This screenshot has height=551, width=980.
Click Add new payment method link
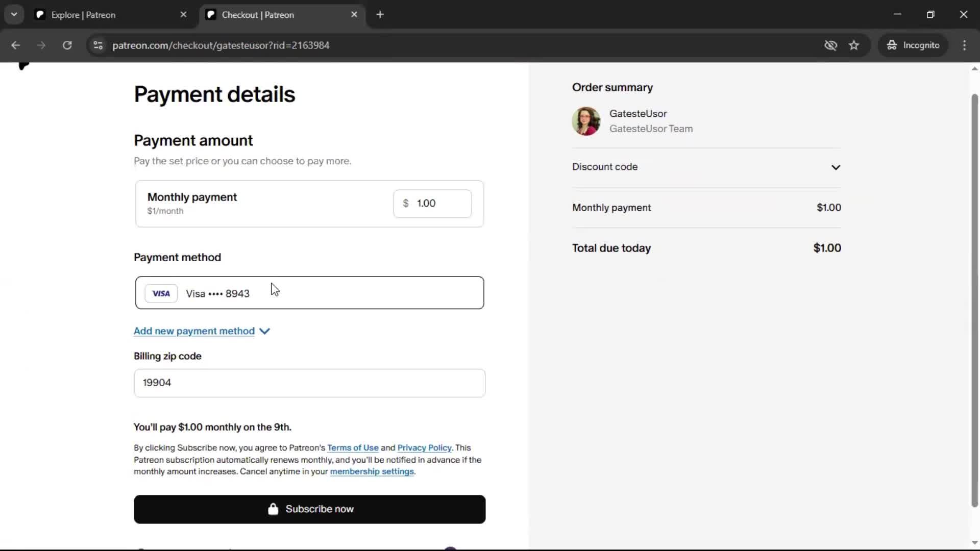tap(194, 331)
